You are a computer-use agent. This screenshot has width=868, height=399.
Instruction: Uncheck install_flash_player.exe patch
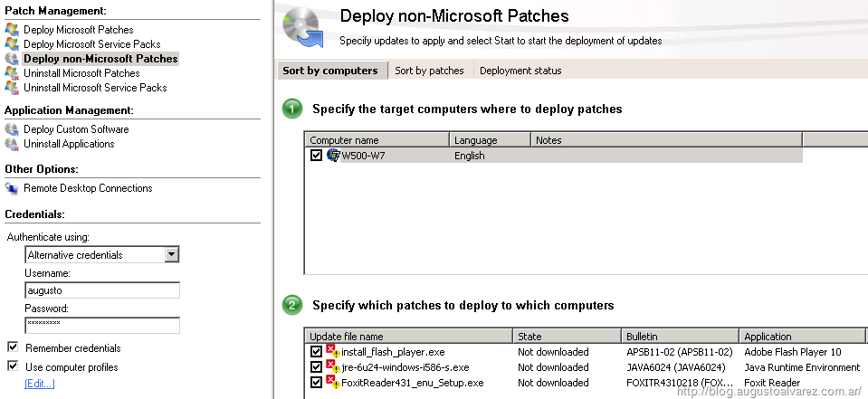coord(316,352)
